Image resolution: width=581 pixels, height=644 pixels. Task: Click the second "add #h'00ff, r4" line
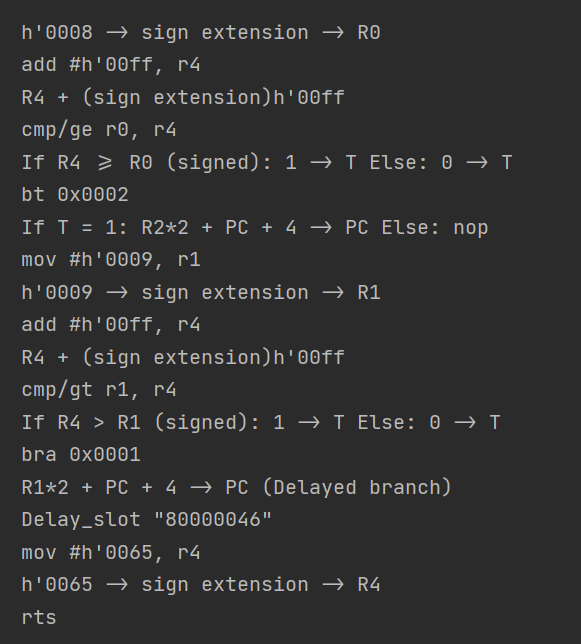point(111,325)
